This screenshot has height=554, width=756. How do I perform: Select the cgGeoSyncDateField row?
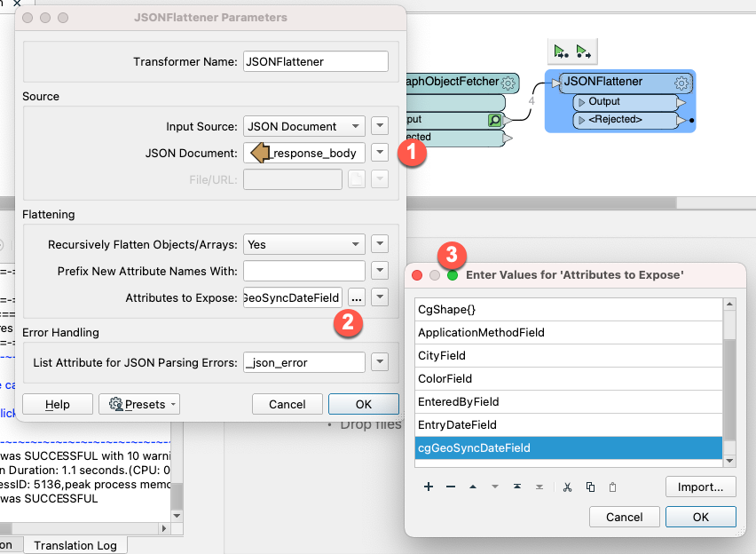pos(569,447)
